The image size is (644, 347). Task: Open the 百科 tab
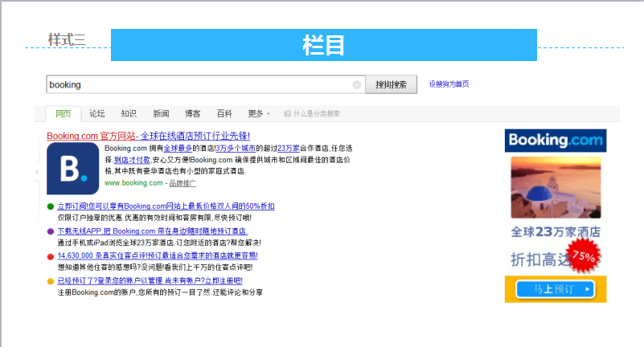(225, 114)
